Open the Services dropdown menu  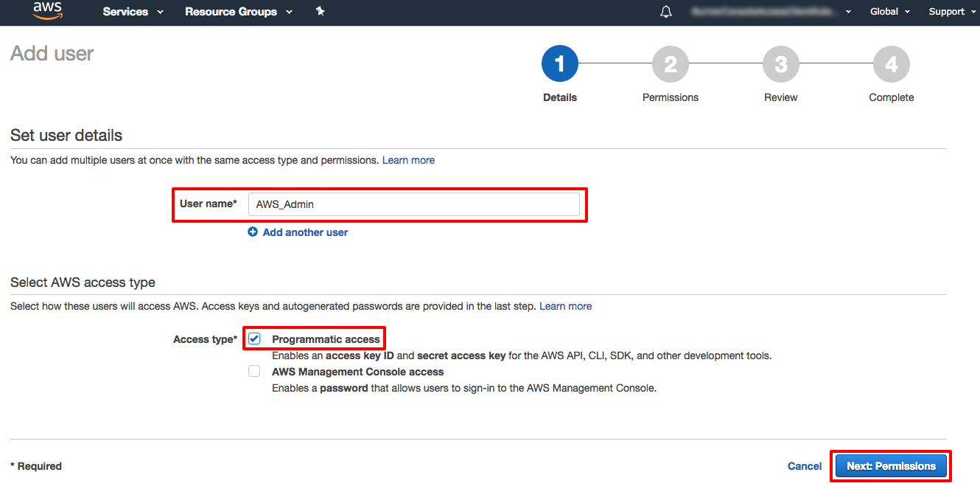click(133, 12)
